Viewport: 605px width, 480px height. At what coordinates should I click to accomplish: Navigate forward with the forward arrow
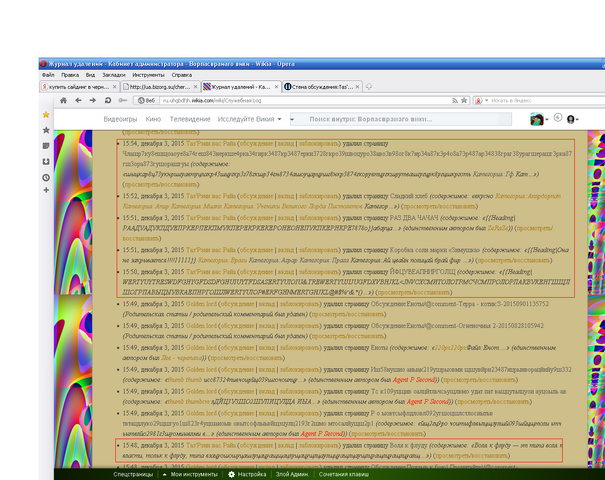[x=93, y=100]
